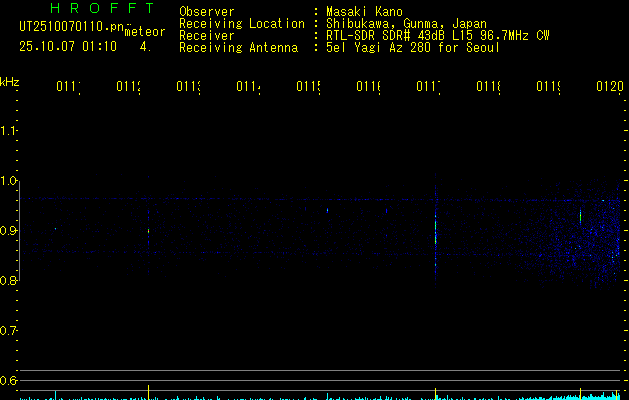Click the 0120 time label
The image size is (629, 400).
[x=609, y=88]
